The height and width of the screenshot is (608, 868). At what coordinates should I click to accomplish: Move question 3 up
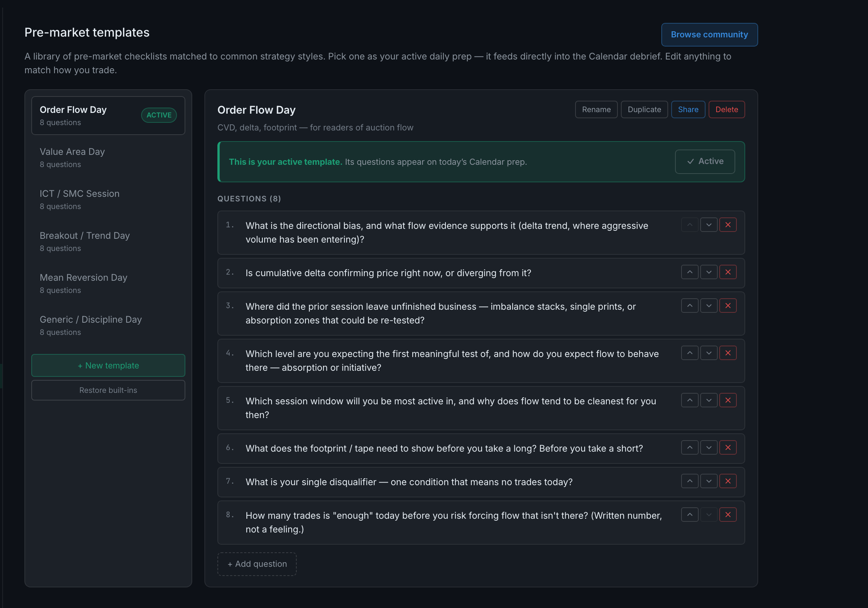tap(690, 306)
